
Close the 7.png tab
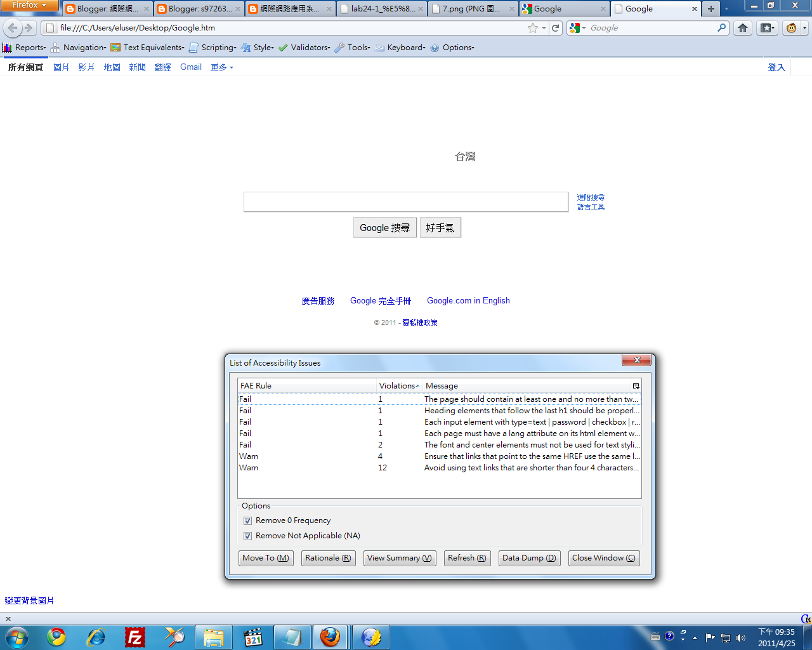[512, 9]
